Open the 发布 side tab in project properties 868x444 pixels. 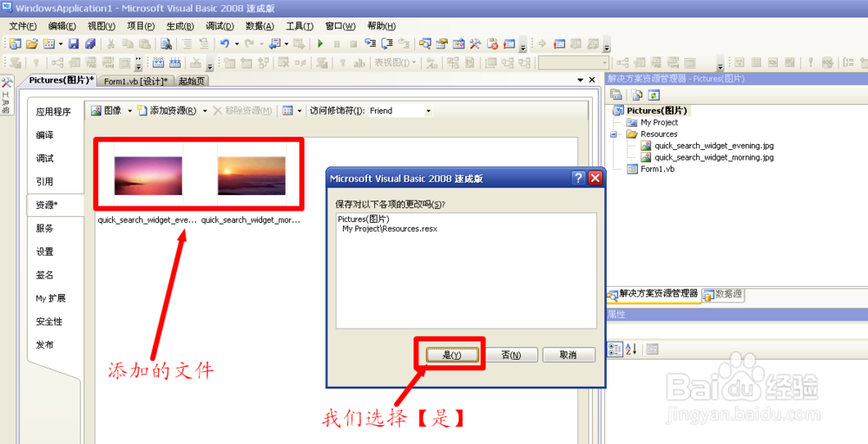point(45,344)
